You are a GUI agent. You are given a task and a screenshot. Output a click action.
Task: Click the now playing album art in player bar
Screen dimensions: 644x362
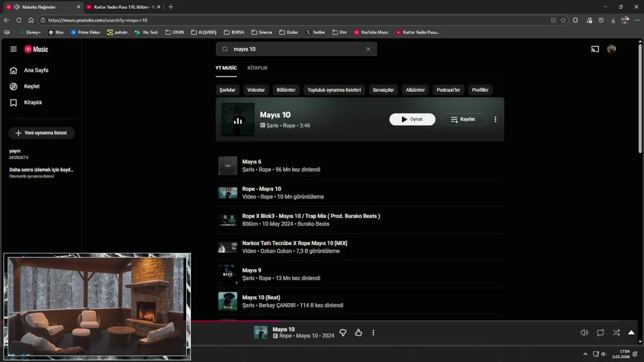[261, 333]
